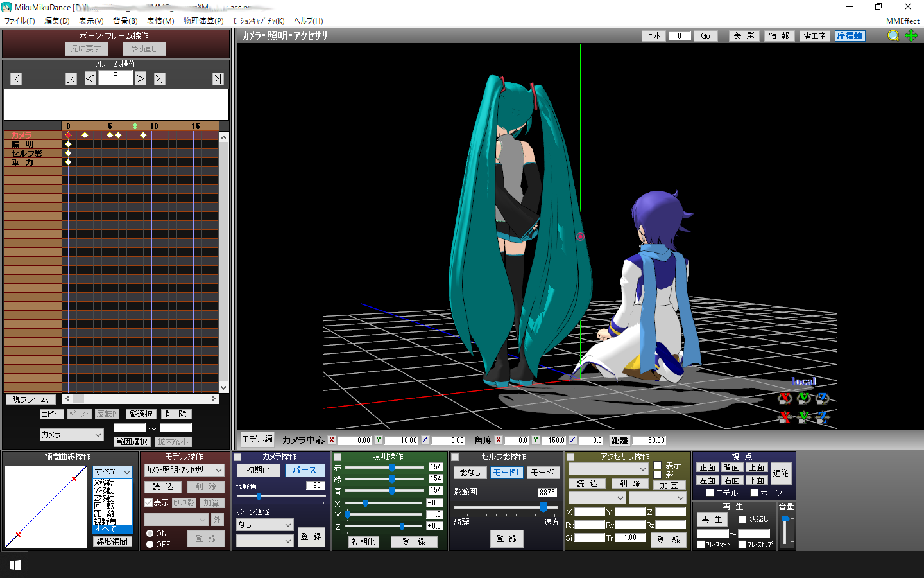Viewport: 924px width, 578px height.
Task: Click the Windows Start icon
Action: [15, 565]
